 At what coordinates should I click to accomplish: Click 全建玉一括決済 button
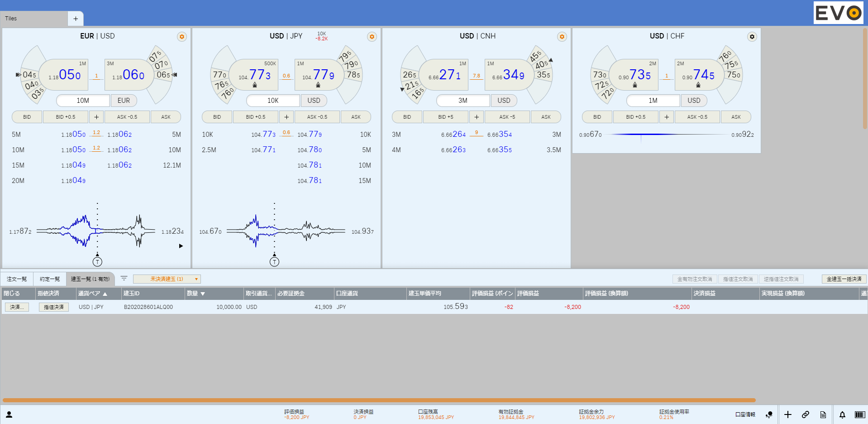[844, 279]
